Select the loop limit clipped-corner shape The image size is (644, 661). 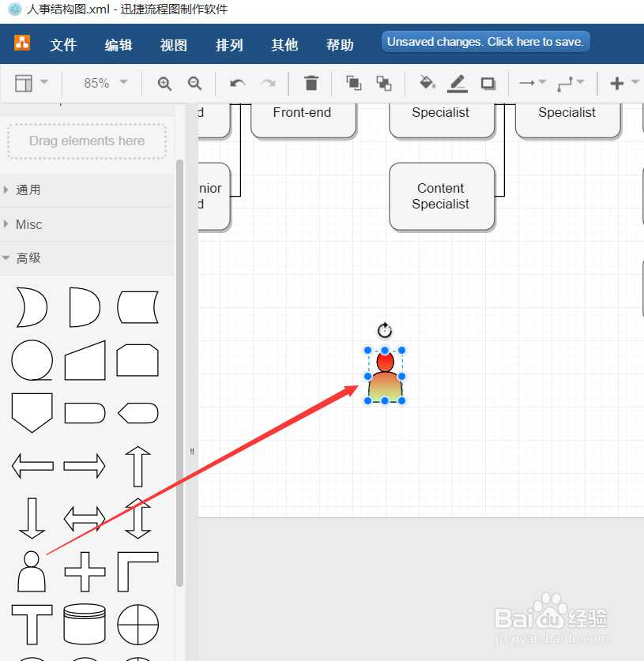click(137, 360)
